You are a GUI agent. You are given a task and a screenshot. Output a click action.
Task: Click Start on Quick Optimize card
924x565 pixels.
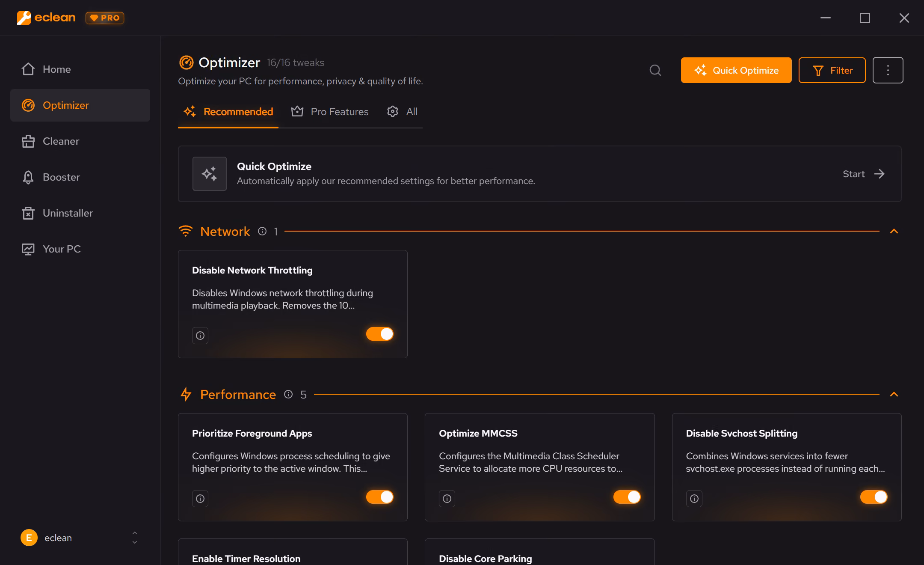pos(863,174)
